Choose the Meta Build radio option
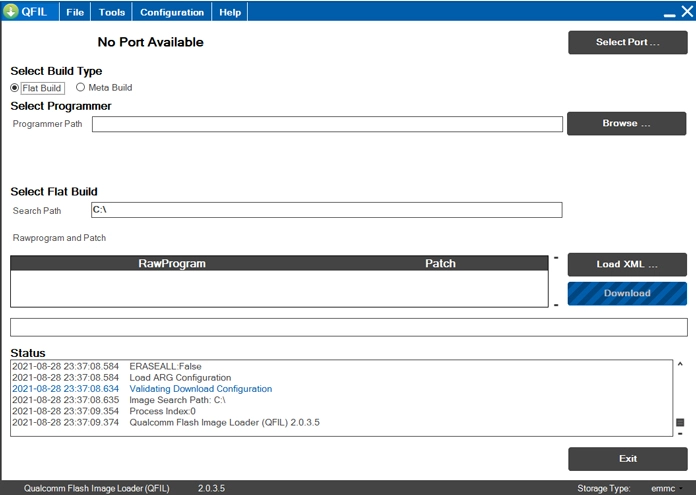 (x=81, y=88)
